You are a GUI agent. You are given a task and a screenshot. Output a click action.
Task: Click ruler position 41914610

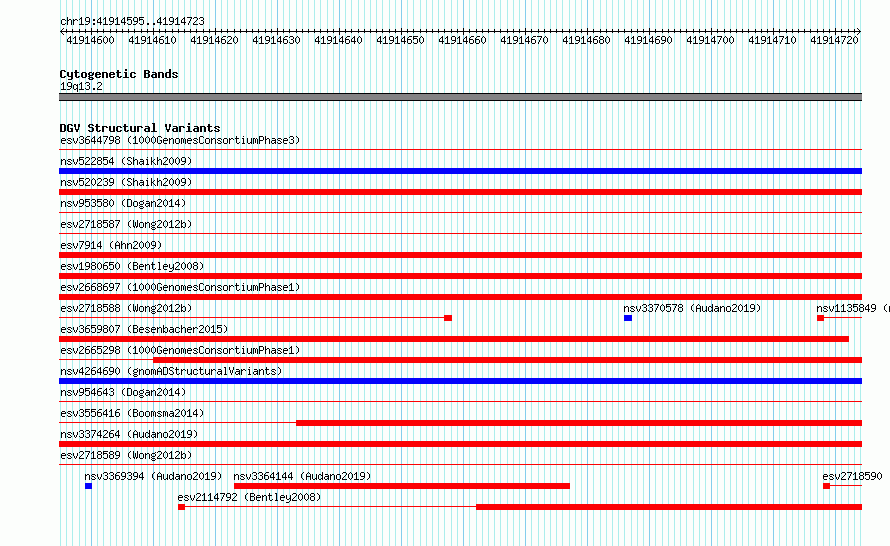152,40
